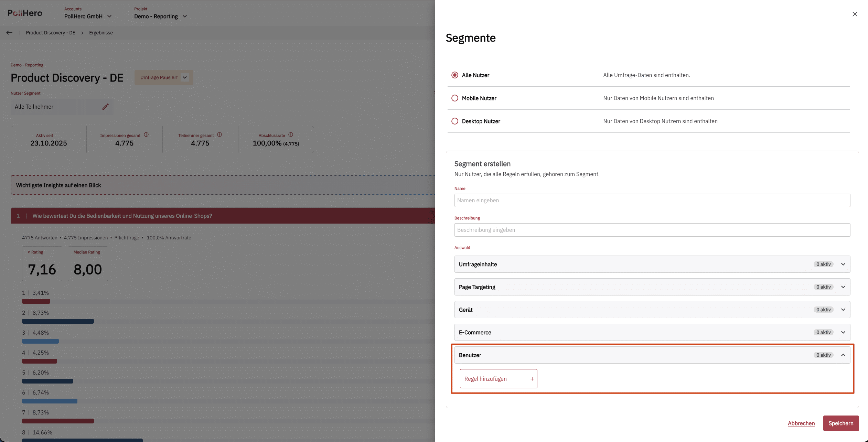Click the Name input field
Image resolution: width=868 pixels, height=442 pixels.
click(652, 200)
